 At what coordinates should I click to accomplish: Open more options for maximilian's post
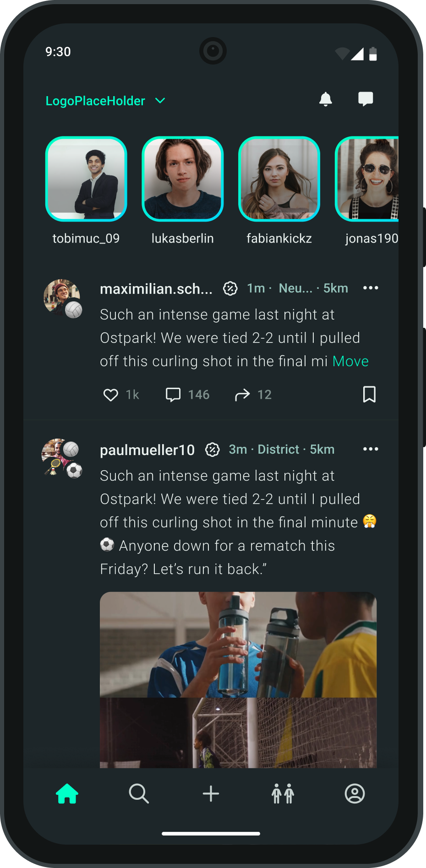[371, 288]
